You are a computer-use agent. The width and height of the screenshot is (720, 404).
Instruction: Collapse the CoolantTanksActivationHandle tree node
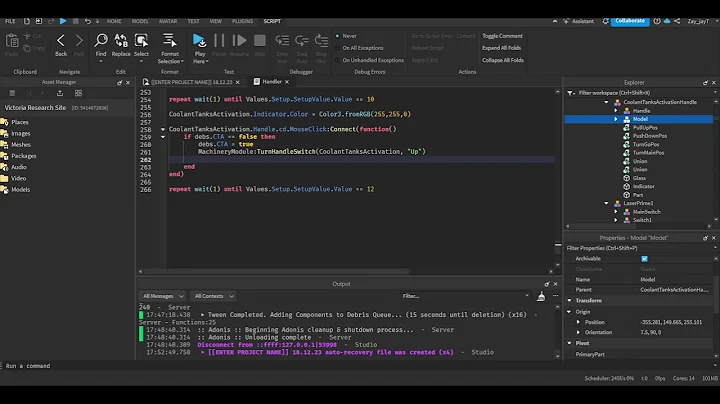(x=606, y=102)
